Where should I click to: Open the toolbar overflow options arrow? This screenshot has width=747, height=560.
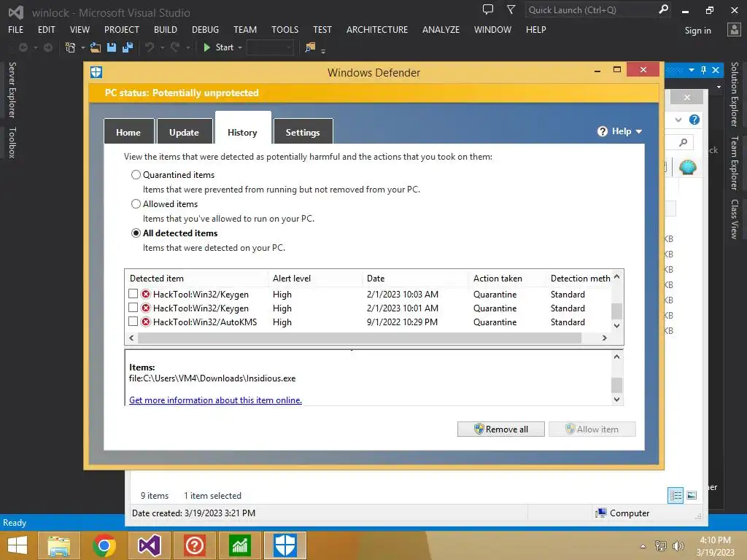point(323,51)
